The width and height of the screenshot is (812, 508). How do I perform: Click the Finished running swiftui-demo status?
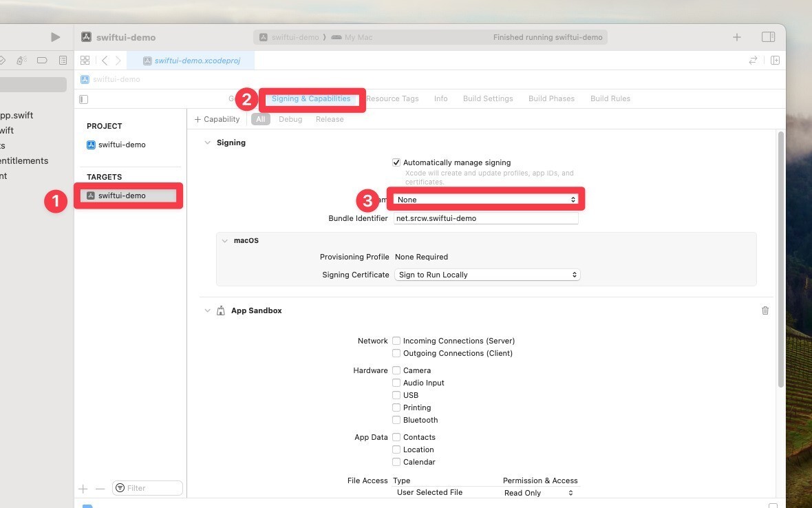click(547, 37)
